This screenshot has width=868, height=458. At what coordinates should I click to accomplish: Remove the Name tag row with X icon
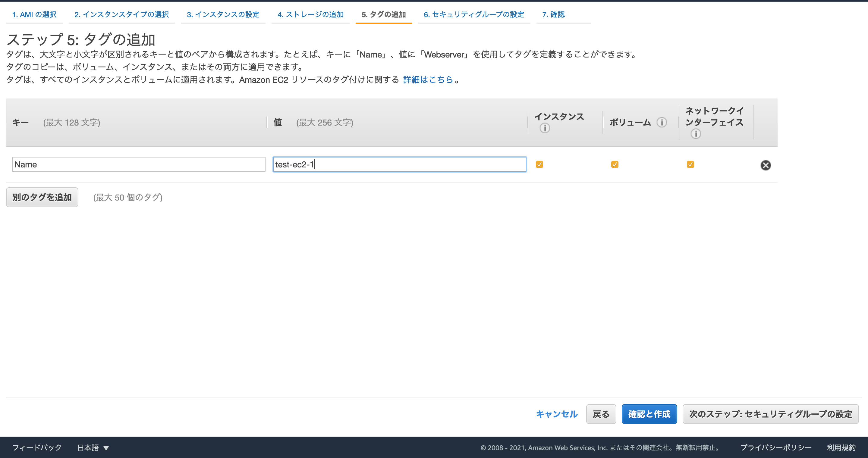[x=766, y=165]
